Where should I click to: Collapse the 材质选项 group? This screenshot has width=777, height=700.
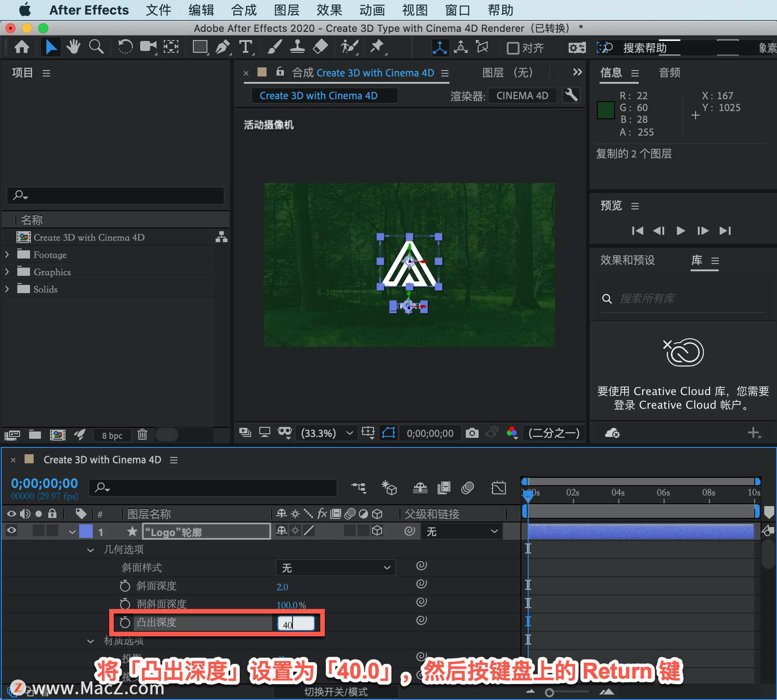pos(91,641)
